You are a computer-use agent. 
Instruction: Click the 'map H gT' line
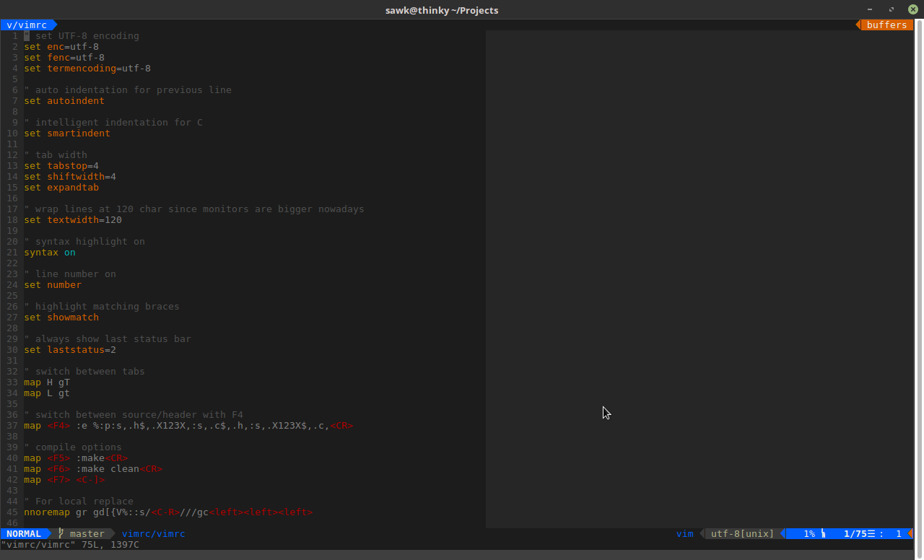point(47,382)
